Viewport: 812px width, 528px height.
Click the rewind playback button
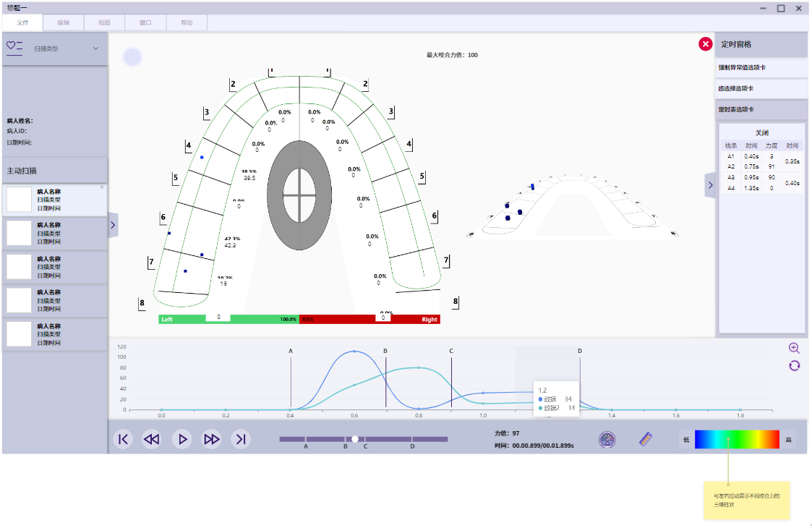[x=151, y=439]
